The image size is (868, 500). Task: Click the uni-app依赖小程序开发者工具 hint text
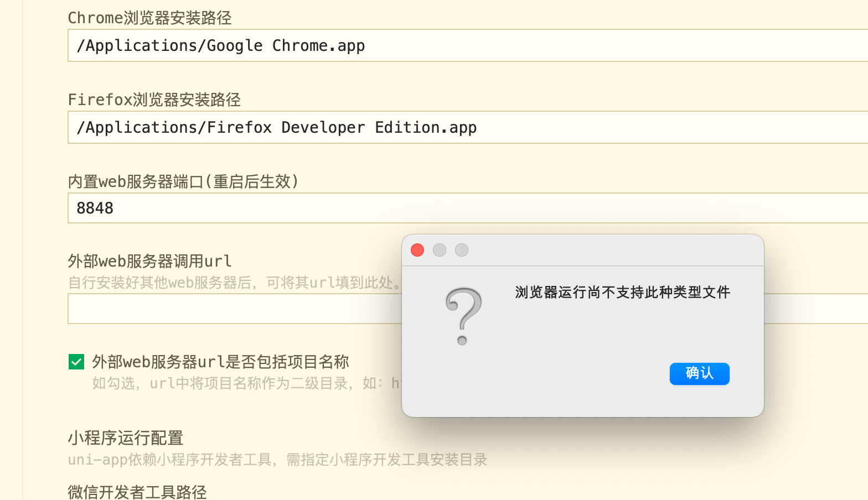(x=277, y=460)
